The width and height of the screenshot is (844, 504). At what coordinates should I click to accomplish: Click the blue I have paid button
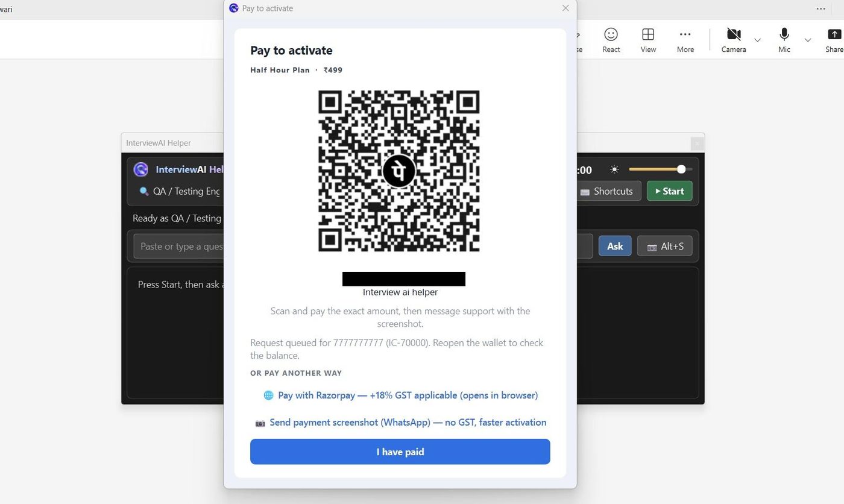(x=400, y=452)
